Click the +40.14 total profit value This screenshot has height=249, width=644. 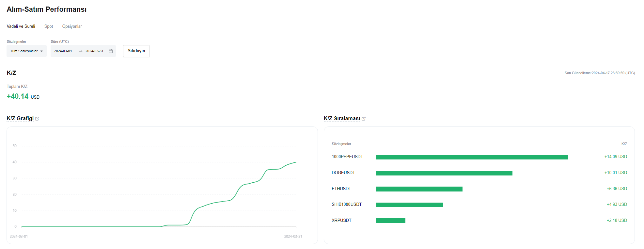point(18,96)
